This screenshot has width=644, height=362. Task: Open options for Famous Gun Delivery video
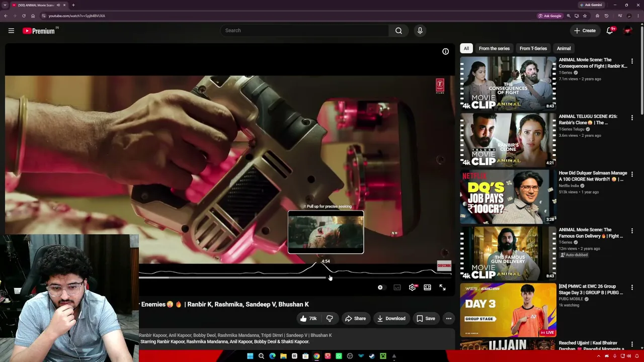(632, 231)
